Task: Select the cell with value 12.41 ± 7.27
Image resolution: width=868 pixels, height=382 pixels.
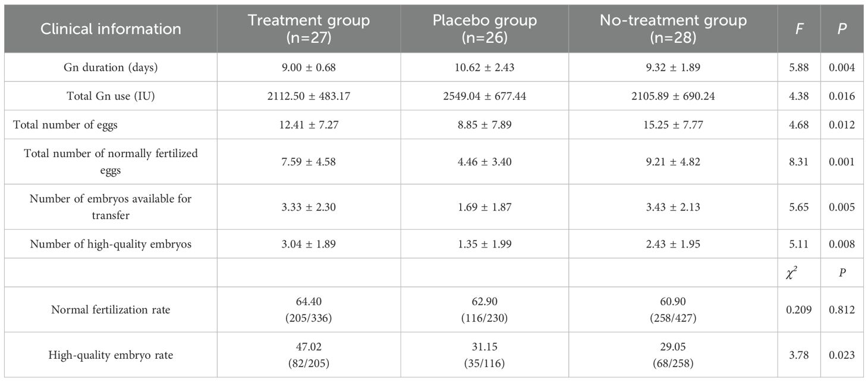Action: (309, 125)
